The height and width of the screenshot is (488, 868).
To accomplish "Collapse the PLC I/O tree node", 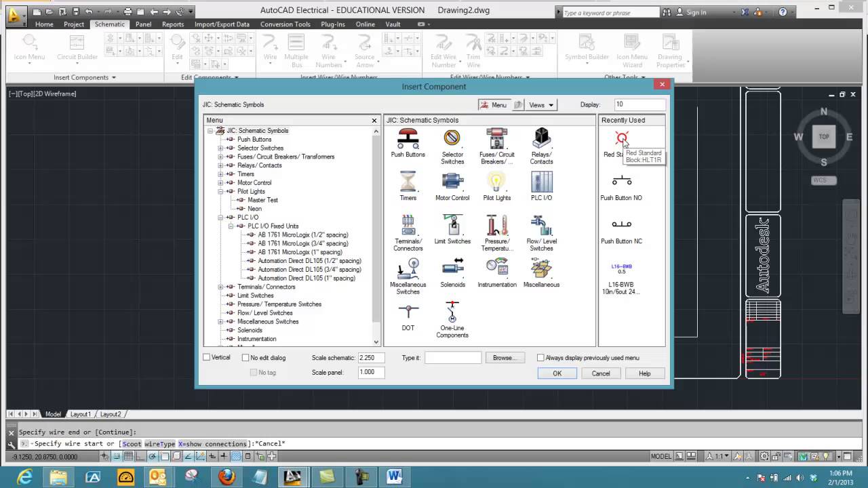I will point(220,218).
